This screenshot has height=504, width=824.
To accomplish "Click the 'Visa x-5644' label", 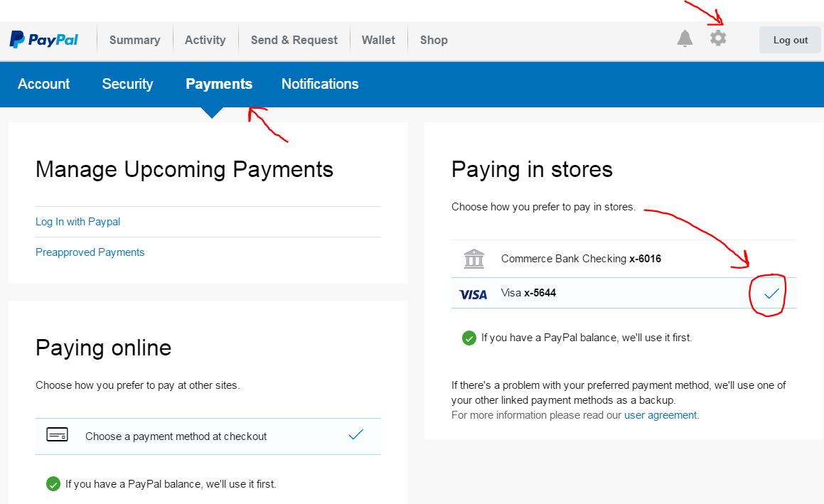I will [x=528, y=293].
